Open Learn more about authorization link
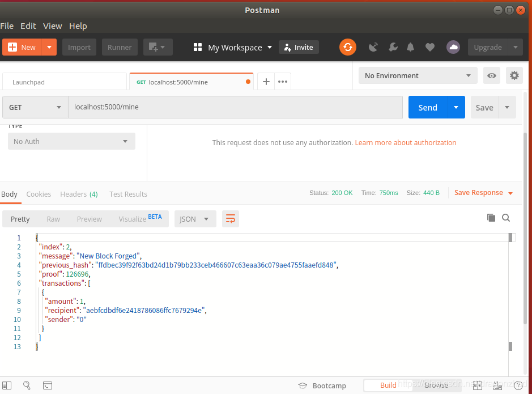Screen dimensions: 532x394 click(406, 142)
